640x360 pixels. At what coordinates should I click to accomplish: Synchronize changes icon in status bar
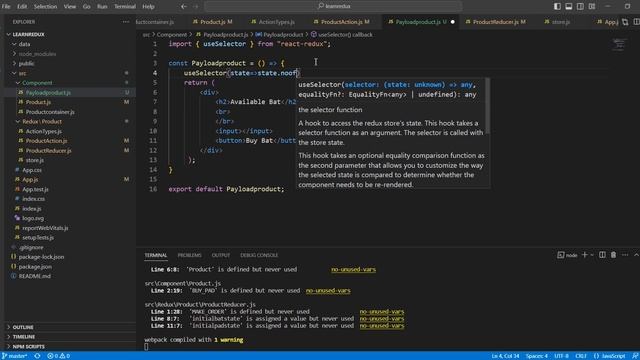tap(37, 356)
